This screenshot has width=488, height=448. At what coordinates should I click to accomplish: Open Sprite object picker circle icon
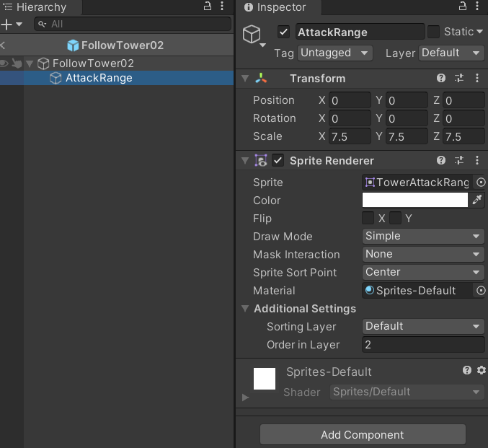click(x=482, y=183)
